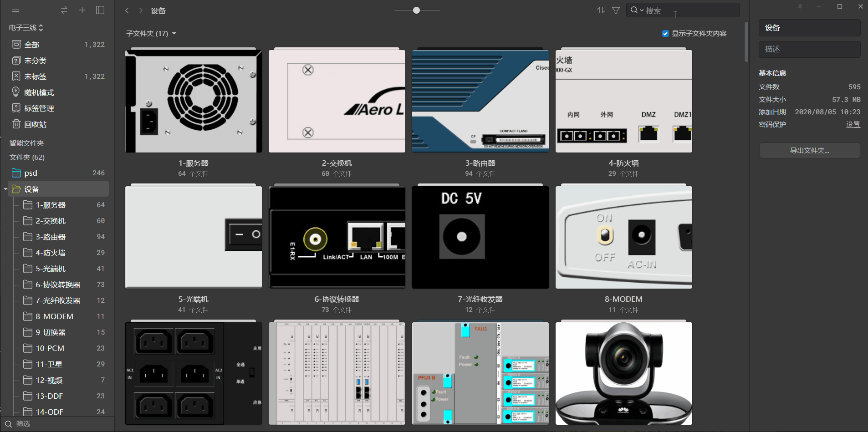
Task: Select the 未分类 icon
Action: pyautogui.click(x=16, y=61)
